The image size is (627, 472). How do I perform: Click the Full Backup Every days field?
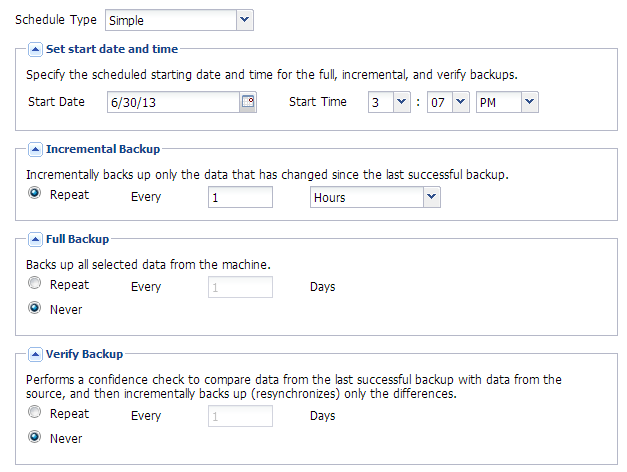(240, 288)
